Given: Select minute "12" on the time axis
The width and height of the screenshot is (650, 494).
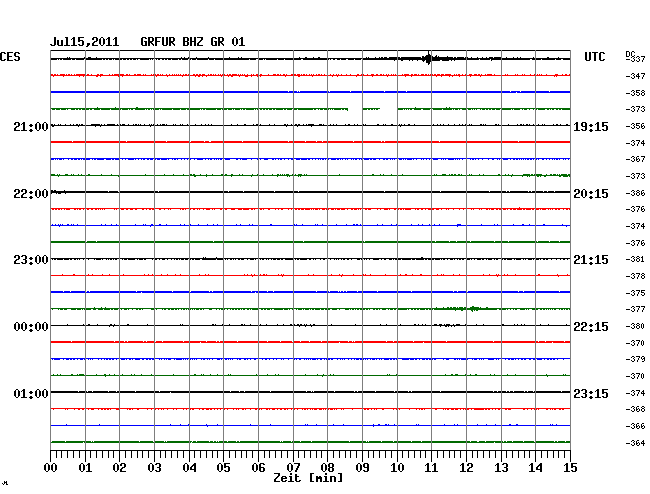Looking at the screenshot, I should click(466, 467).
